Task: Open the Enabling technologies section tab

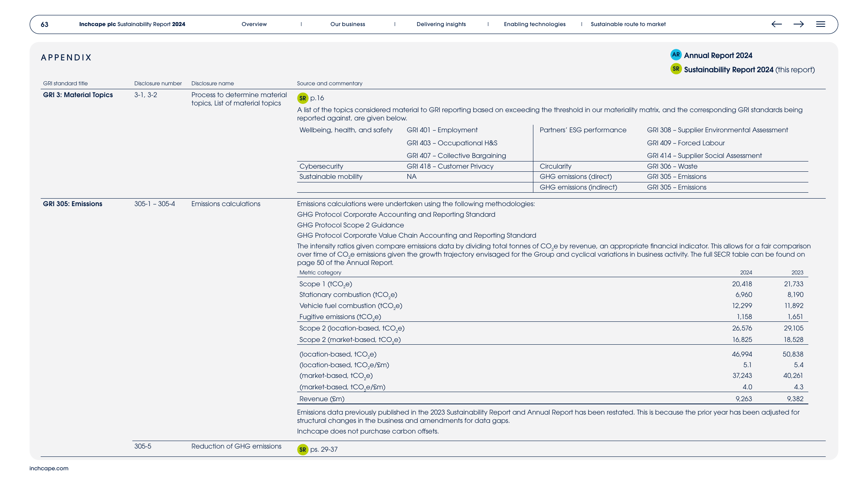Action: coord(535,24)
